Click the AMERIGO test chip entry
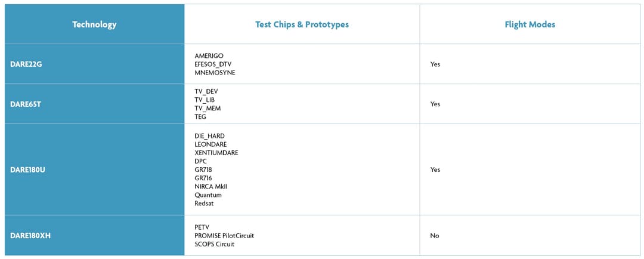The image size is (644, 259). tap(209, 55)
